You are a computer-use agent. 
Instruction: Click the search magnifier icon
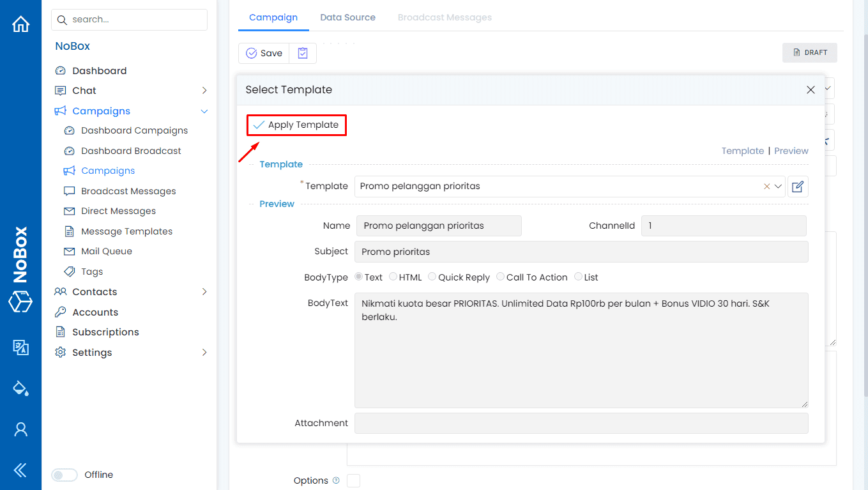61,19
